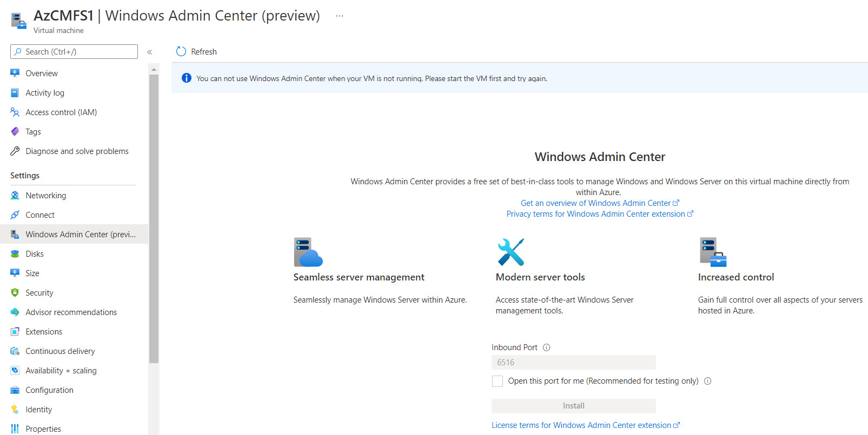Viewport: 868px width, 435px height.
Task: Click the Access control (IAM) people icon
Action: tap(15, 112)
